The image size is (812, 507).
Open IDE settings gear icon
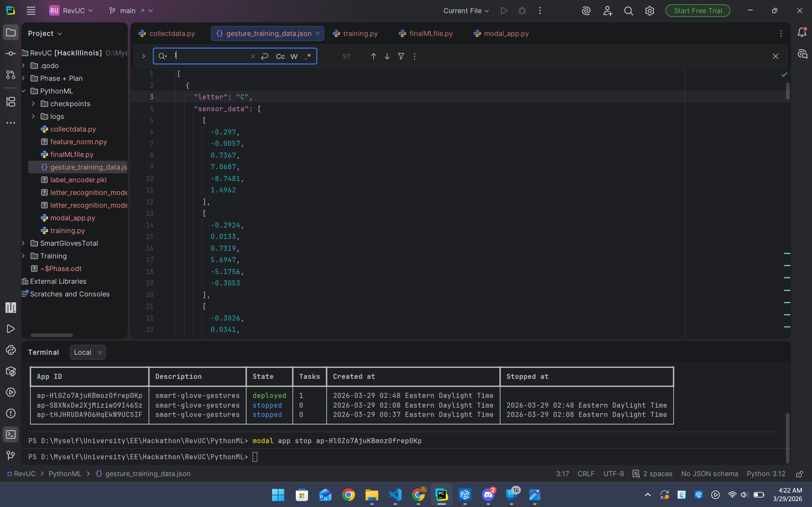[650, 11]
